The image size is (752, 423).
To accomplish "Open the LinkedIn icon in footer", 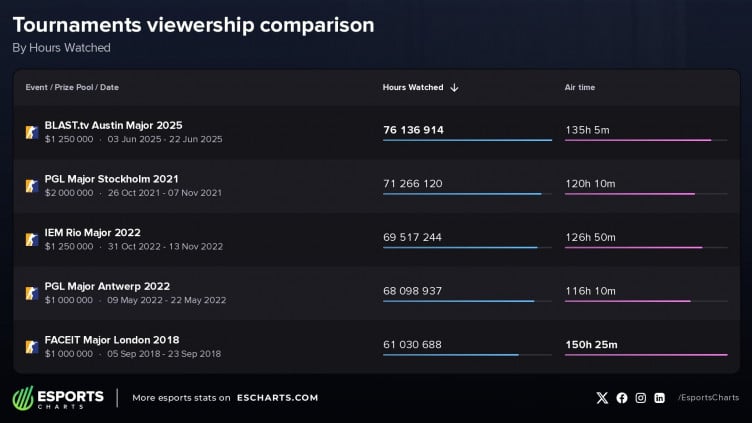I will pos(659,398).
